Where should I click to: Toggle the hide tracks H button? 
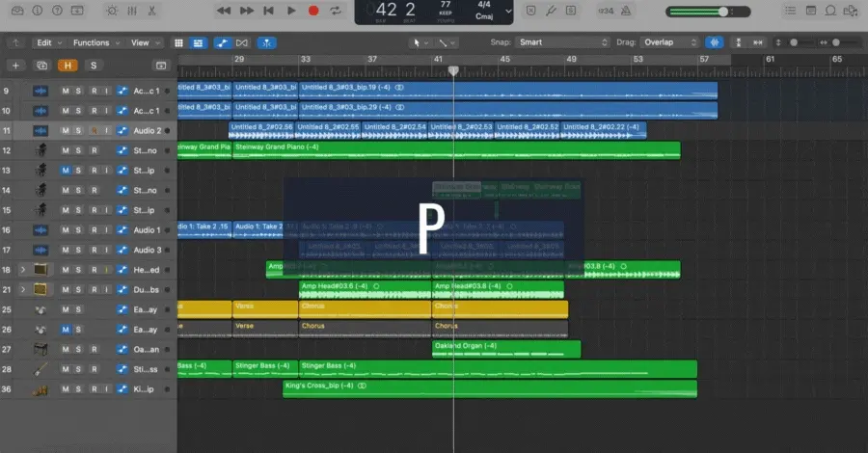pos(68,66)
